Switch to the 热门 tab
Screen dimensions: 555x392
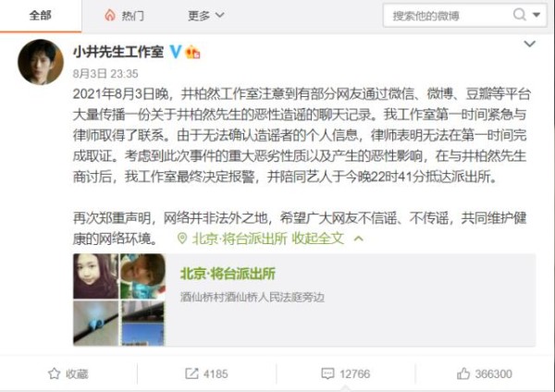coord(132,16)
